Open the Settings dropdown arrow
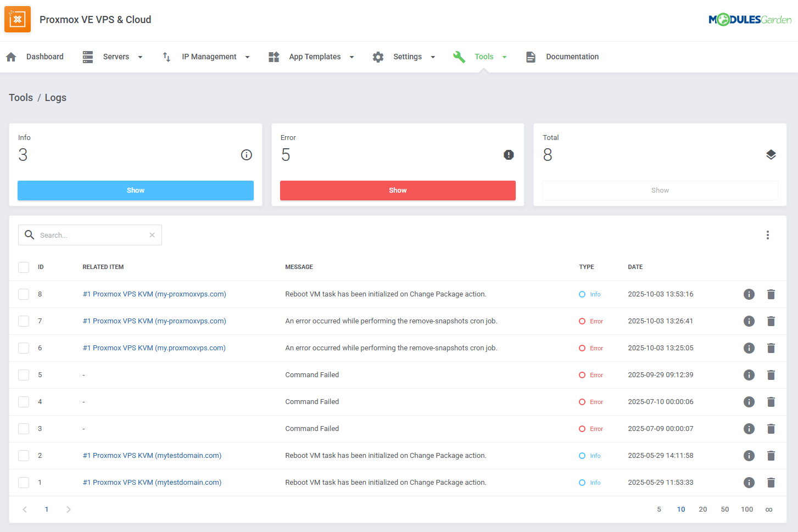The image size is (798, 532). pos(433,57)
